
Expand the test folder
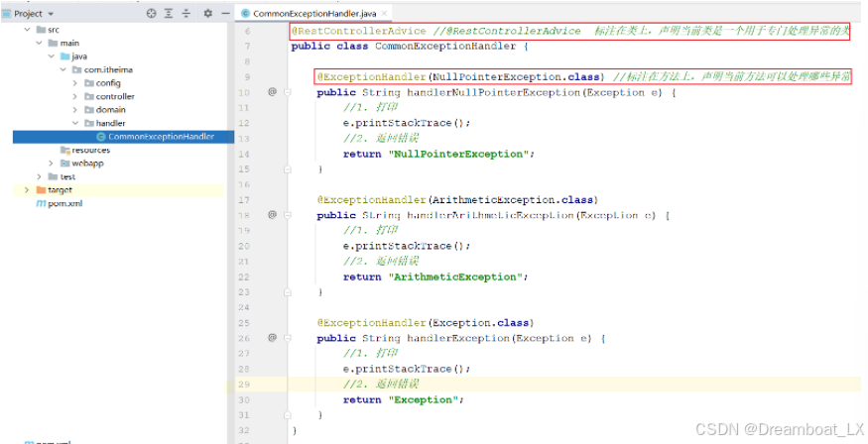point(40,176)
